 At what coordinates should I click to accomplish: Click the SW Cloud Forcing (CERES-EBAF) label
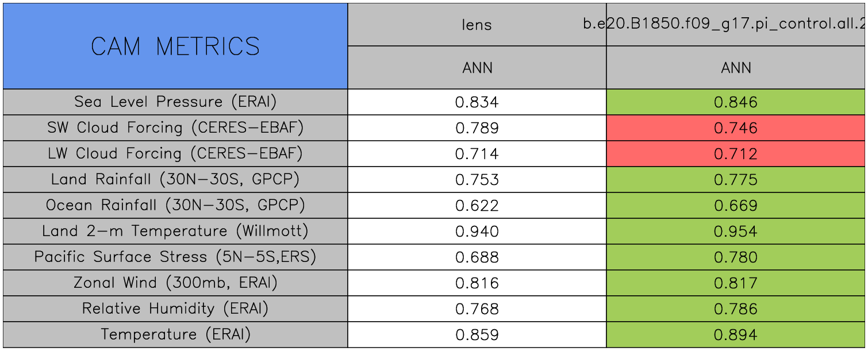pyautogui.click(x=175, y=128)
